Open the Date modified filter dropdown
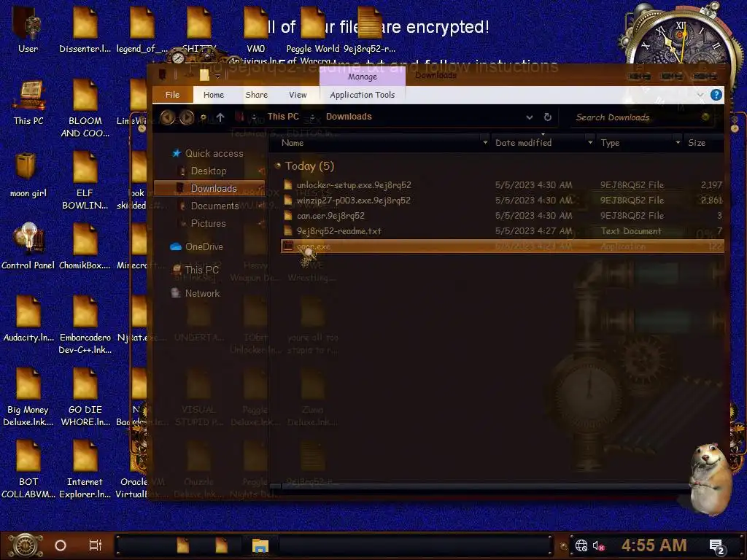Screen dimensions: 747x560 pyautogui.click(x=590, y=142)
